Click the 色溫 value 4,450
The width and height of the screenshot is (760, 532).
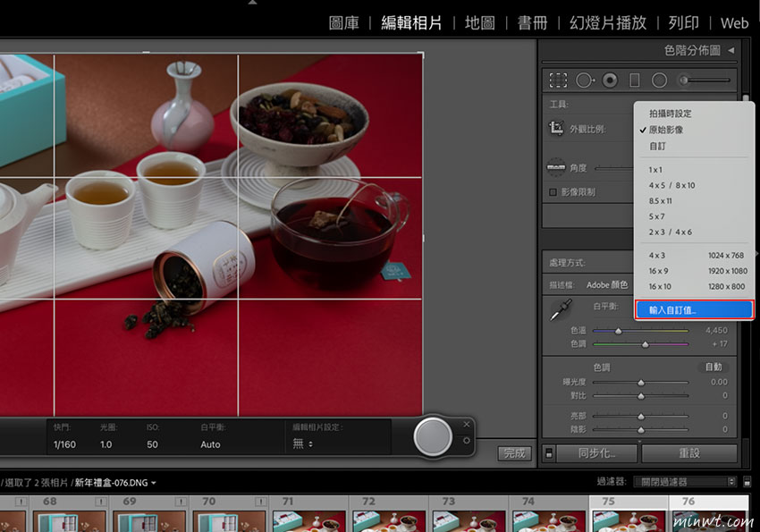[x=716, y=331]
